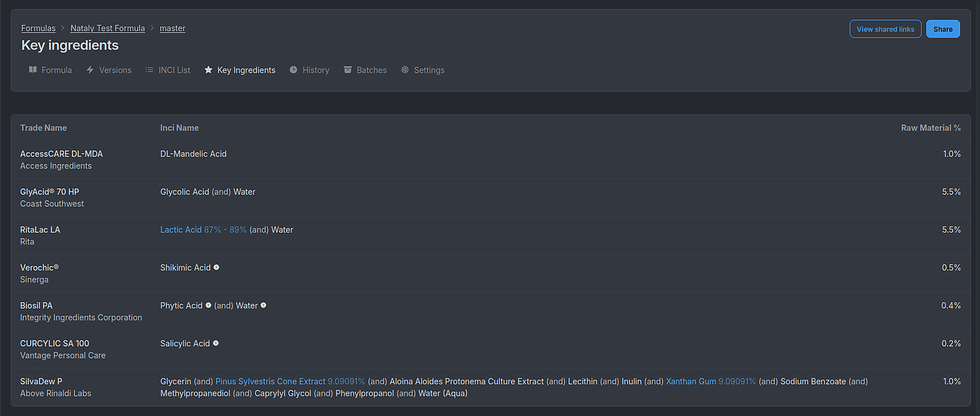Click the INCI List list icon

tap(148, 69)
